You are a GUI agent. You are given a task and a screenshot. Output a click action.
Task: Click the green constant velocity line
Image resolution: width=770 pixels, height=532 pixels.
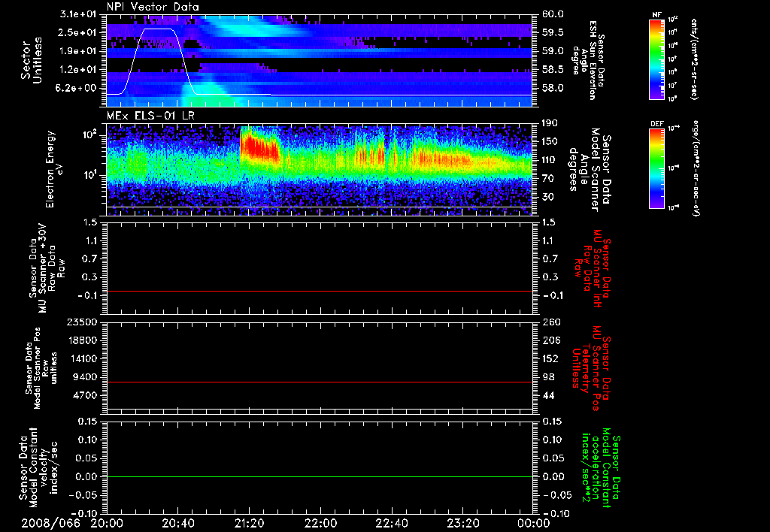point(320,477)
